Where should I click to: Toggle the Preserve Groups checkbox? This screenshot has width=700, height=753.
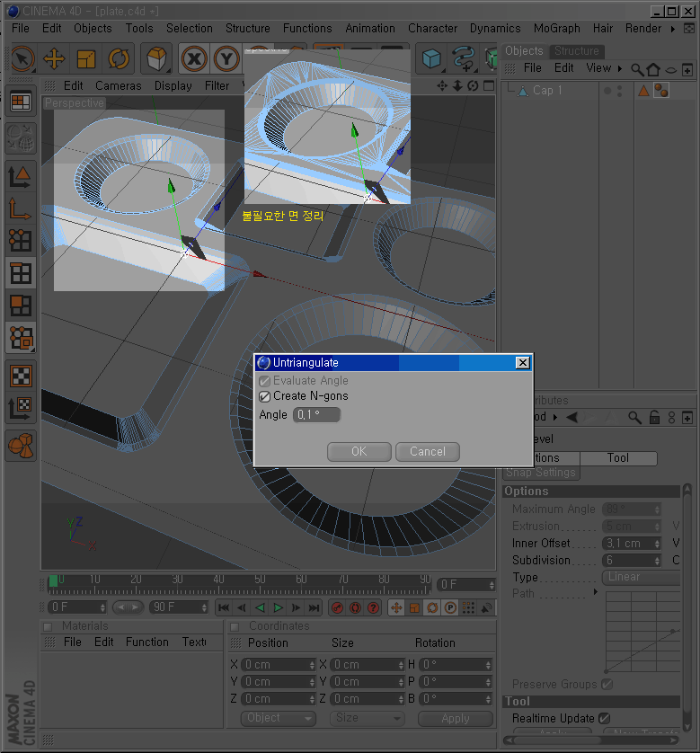click(607, 685)
